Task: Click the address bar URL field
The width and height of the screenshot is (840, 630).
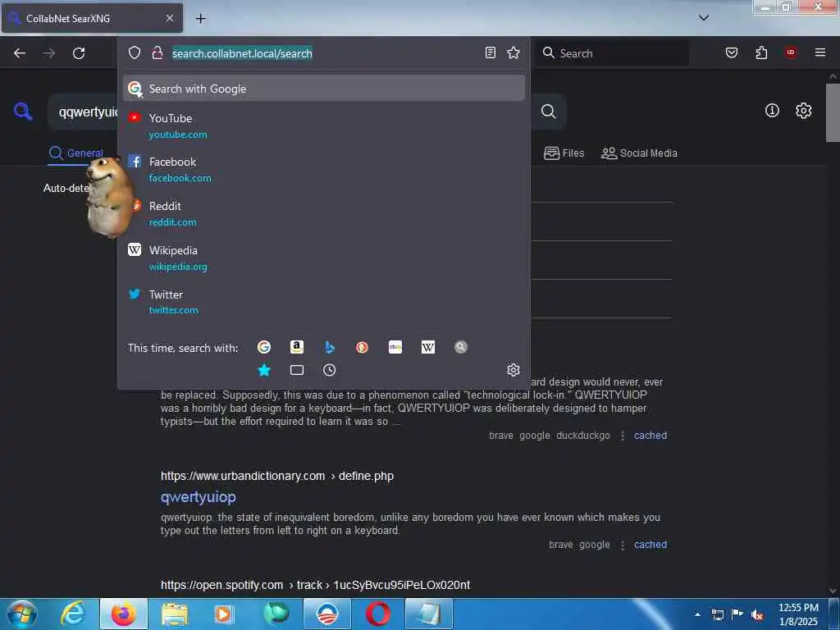Action: coord(324,53)
